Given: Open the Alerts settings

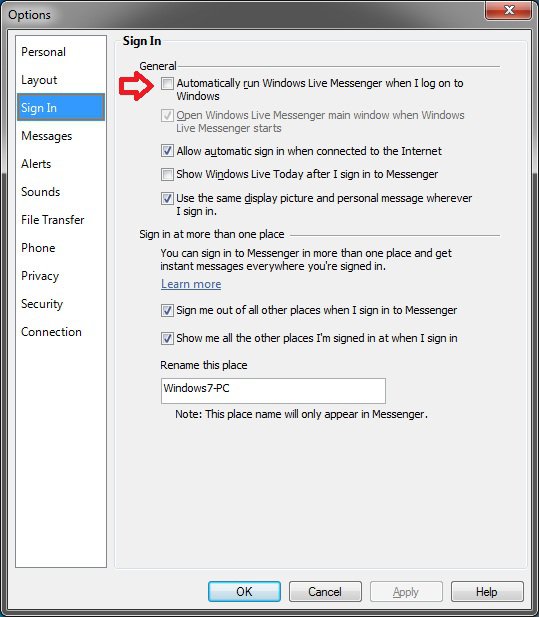Looking at the screenshot, I should (x=36, y=164).
